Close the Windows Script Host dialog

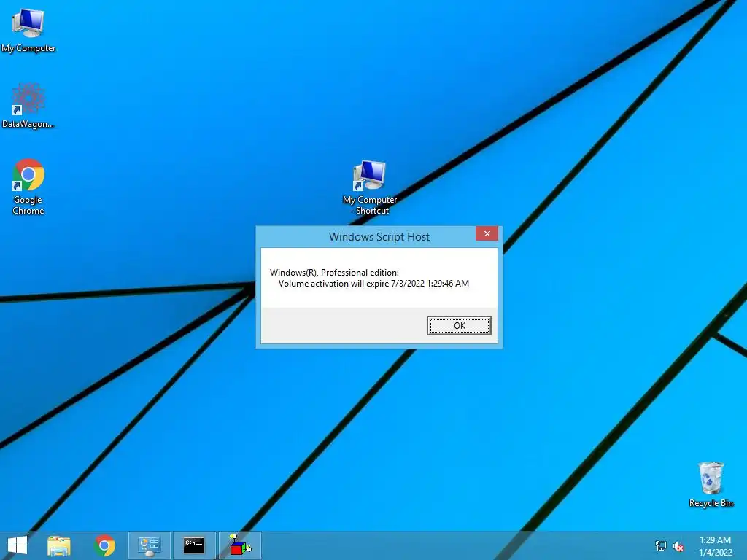point(487,233)
